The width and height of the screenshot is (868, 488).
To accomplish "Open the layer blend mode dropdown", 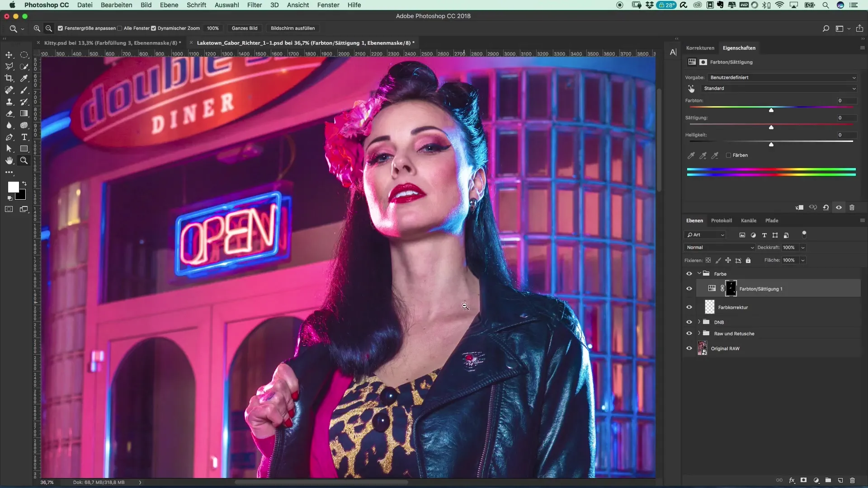I will tap(720, 248).
